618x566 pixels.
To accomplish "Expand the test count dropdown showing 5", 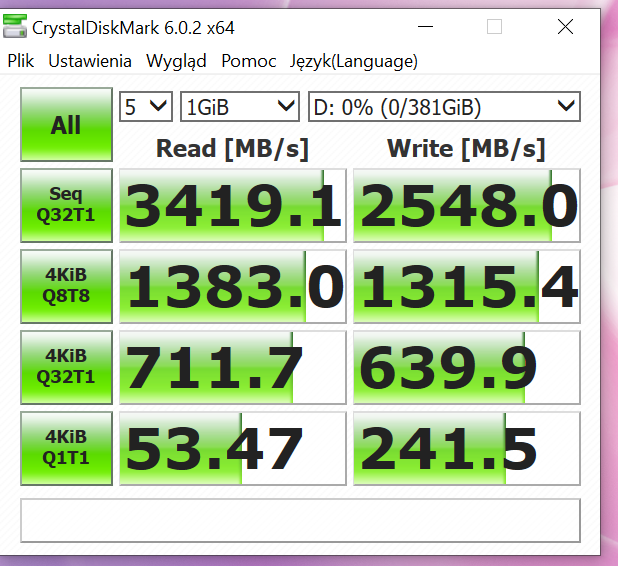I will (146, 106).
